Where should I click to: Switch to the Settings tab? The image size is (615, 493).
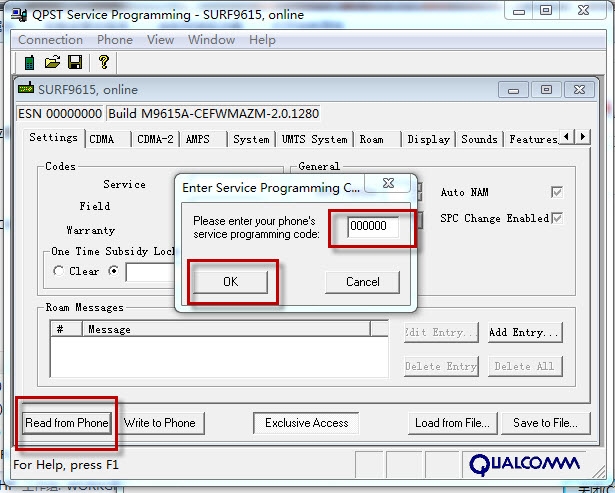tap(53, 138)
